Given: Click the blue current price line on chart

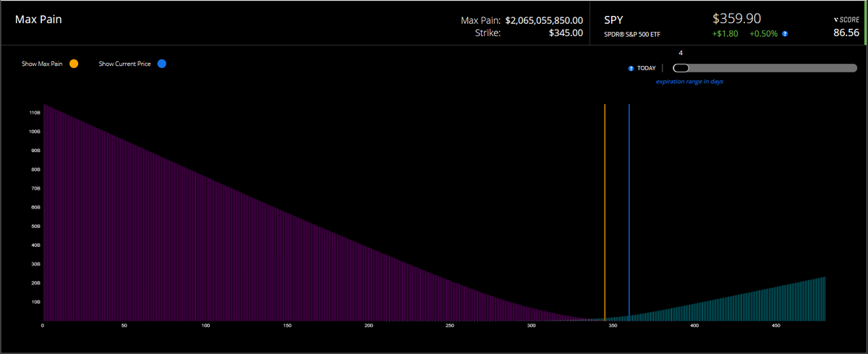Looking at the screenshot, I should click(x=629, y=211).
